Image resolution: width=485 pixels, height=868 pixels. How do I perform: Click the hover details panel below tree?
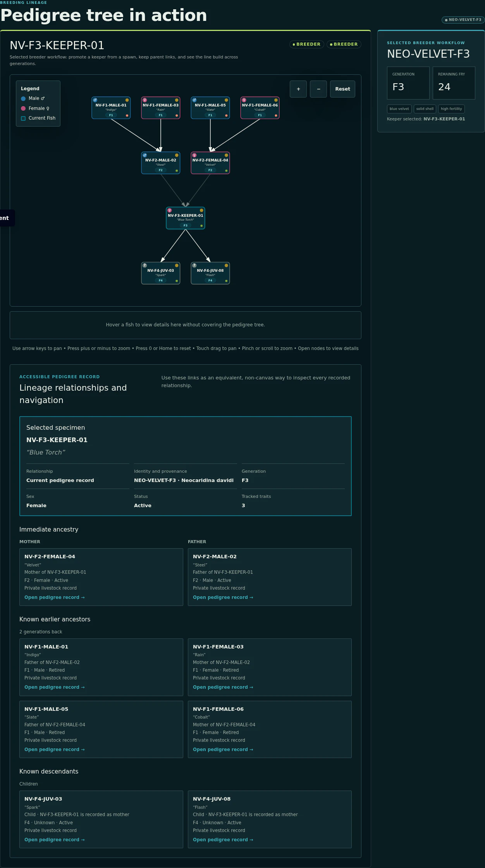point(186,325)
